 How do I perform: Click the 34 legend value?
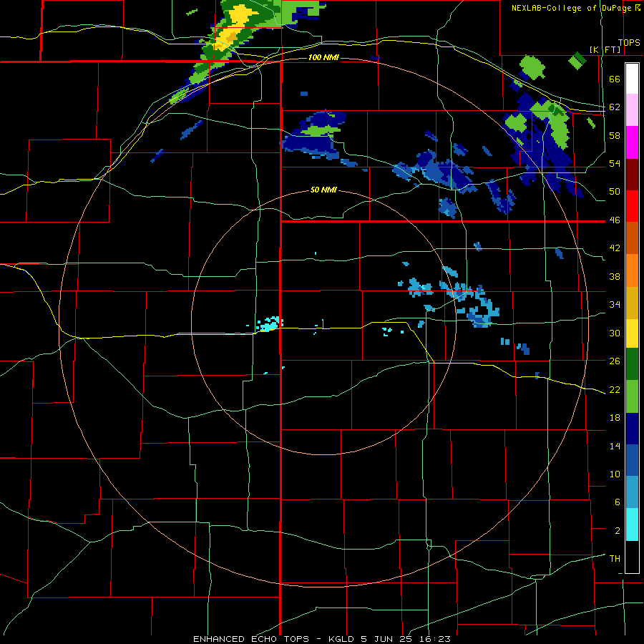(615, 305)
